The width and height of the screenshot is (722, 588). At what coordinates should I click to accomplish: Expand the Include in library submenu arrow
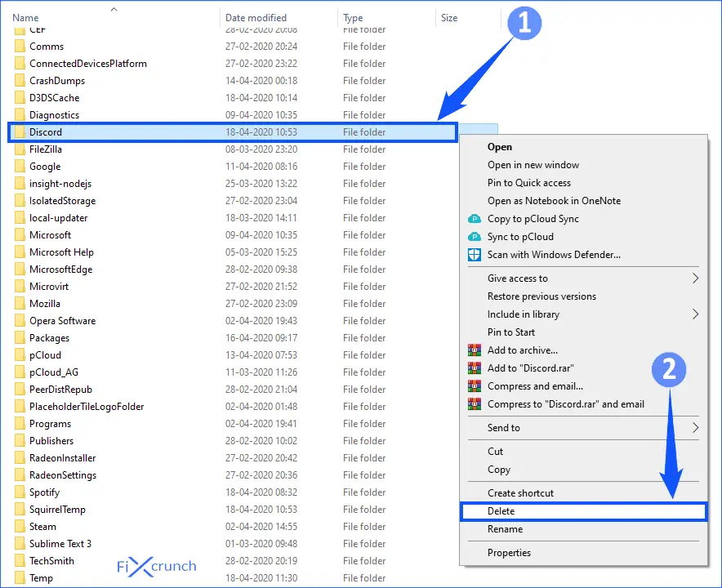(x=695, y=314)
